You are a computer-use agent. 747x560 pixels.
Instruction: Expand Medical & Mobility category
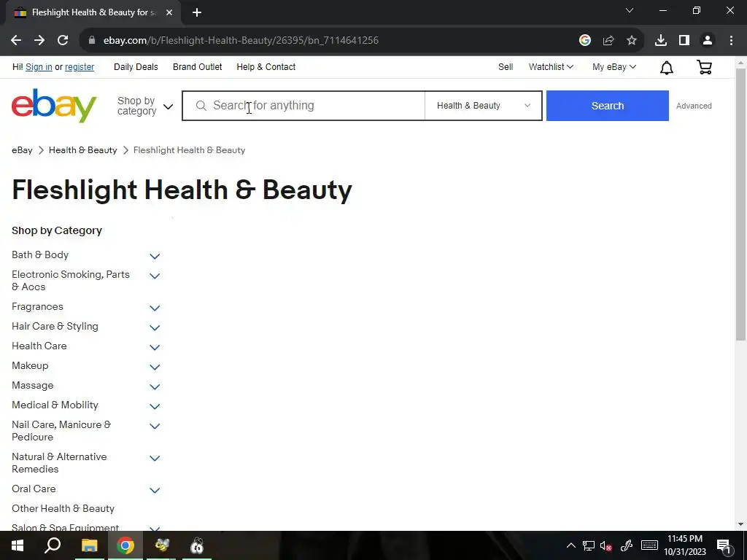tap(155, 406)
